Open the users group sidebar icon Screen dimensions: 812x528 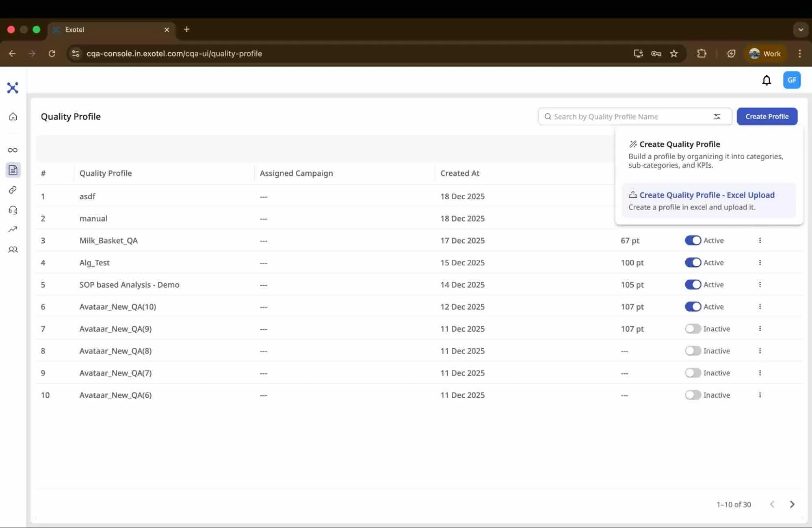(x=13, y=250)
